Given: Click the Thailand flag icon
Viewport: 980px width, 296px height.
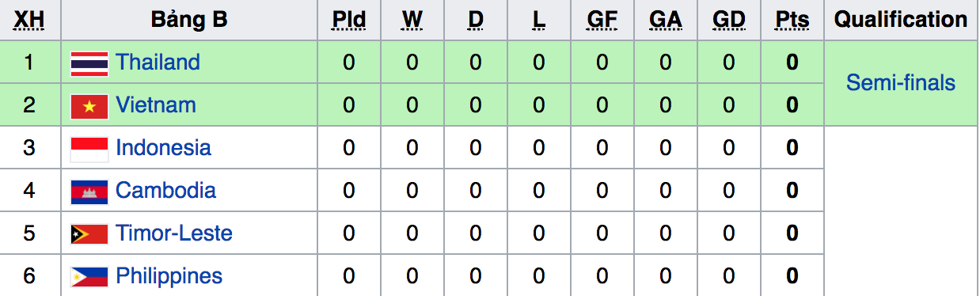Looking at the screenshot, I should [x=89, y=63].
